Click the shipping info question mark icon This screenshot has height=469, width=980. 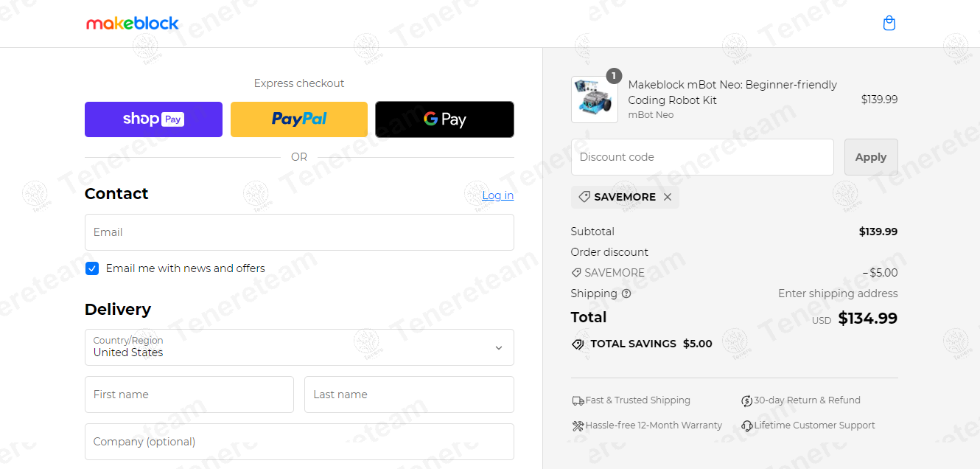pyautogui.click(x=626, y=293)
